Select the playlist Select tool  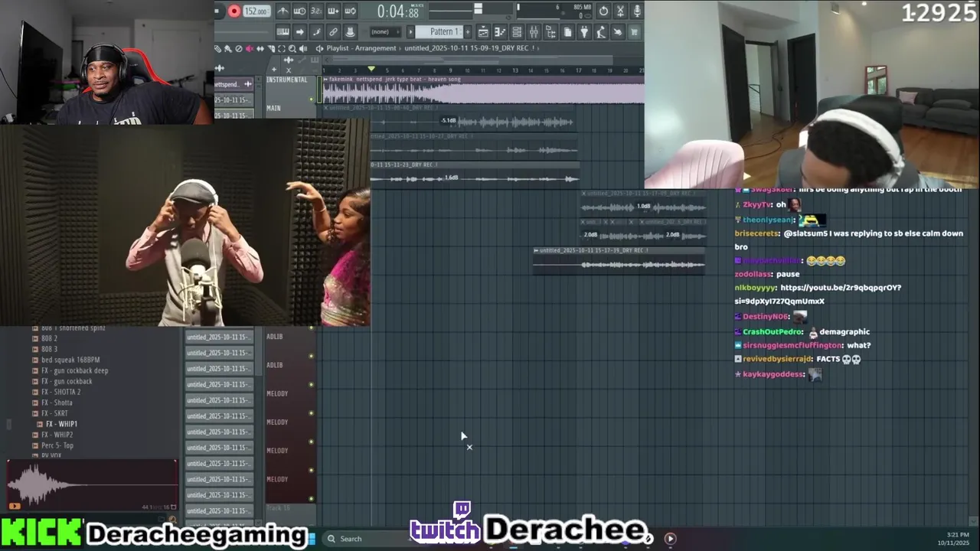tap(281, 48)
